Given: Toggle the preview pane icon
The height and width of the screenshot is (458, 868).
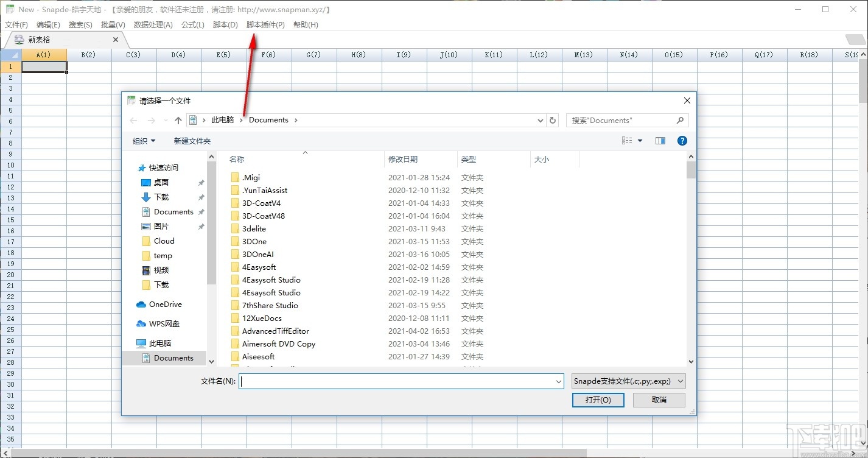Looking at the screenshot, I should 660,141.
